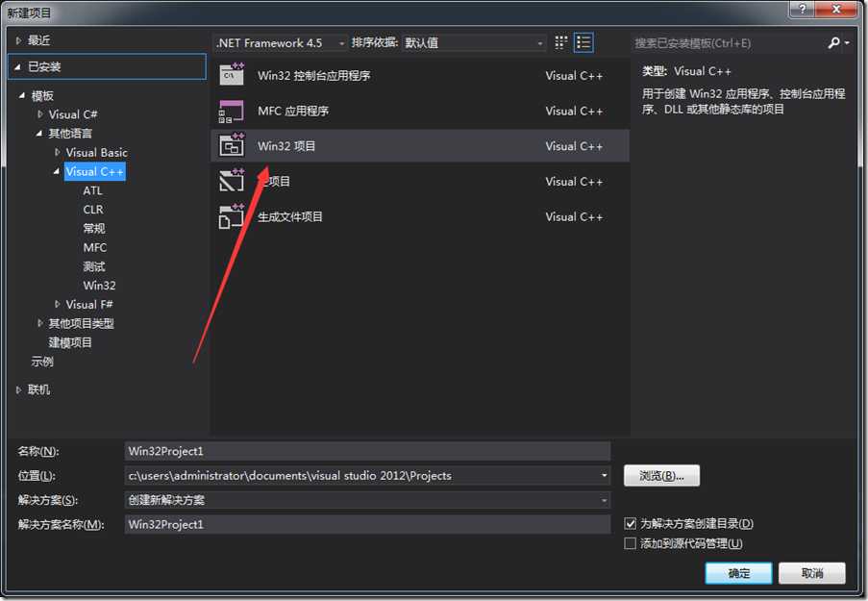Expand the Visual Basic node
Screen dimensions: 868x601
coord(57,152)
